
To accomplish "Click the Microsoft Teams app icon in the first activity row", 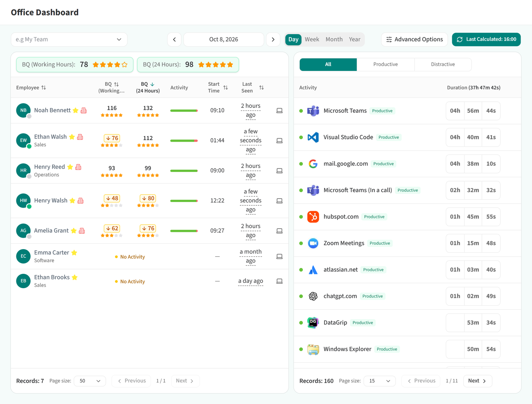I will coord(313,111).
